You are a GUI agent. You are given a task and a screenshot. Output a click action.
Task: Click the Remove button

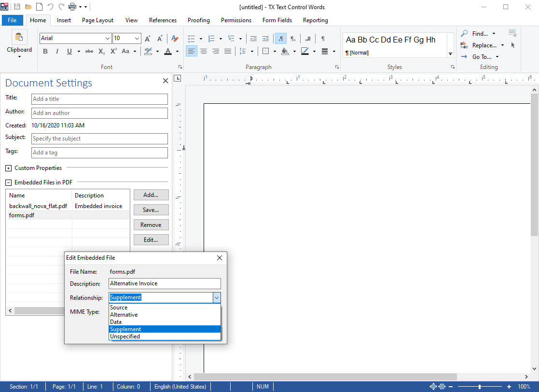151,224
